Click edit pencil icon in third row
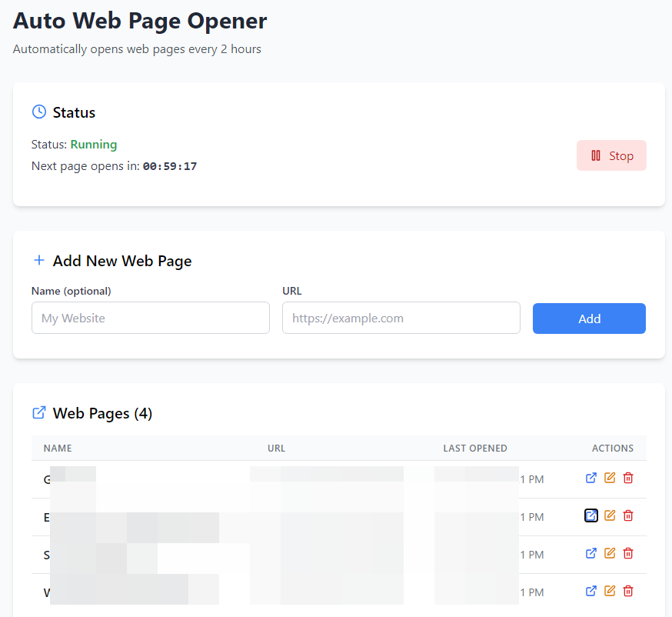Screen dimensions: 672x617 pyautogui.click(x=610, y=553)
